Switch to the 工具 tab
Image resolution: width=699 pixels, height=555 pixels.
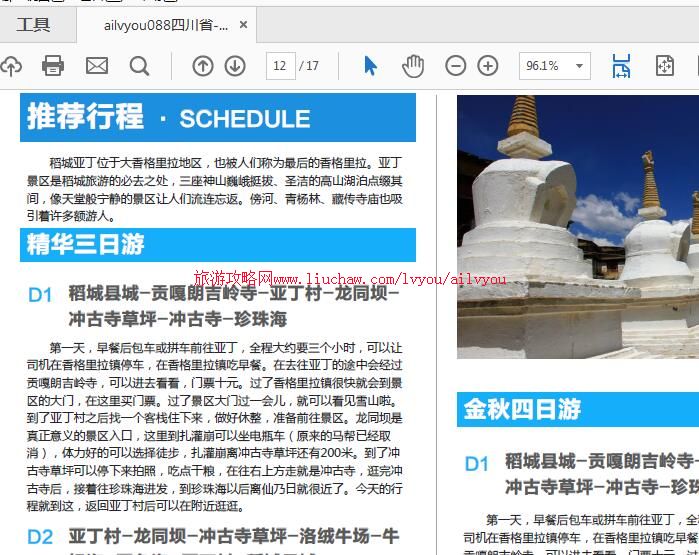tap(33, 25)
